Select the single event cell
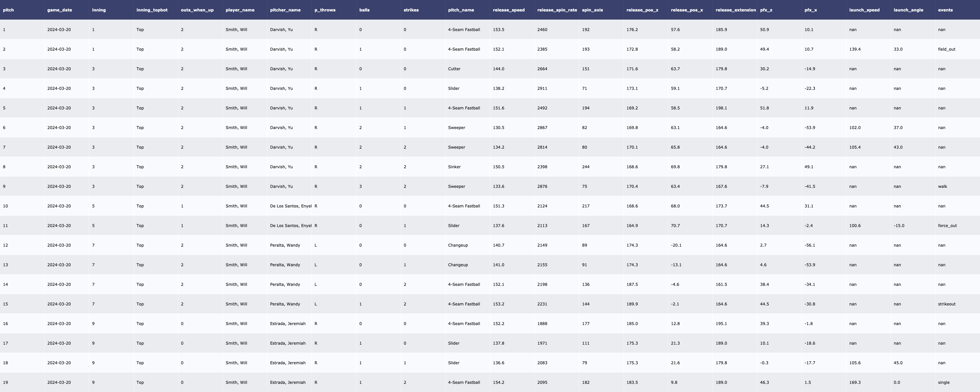 pos(943,383)
